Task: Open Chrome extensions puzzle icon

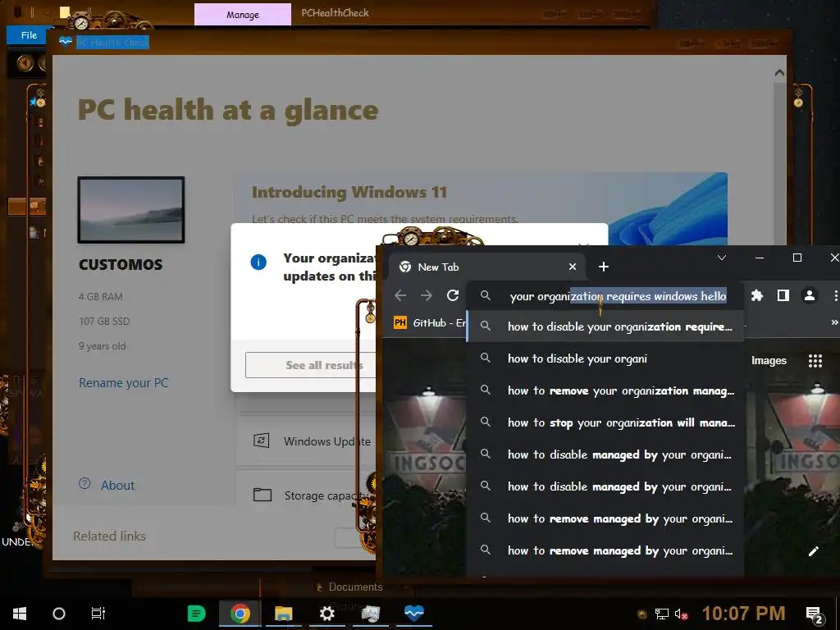Action: pos(757,295)
